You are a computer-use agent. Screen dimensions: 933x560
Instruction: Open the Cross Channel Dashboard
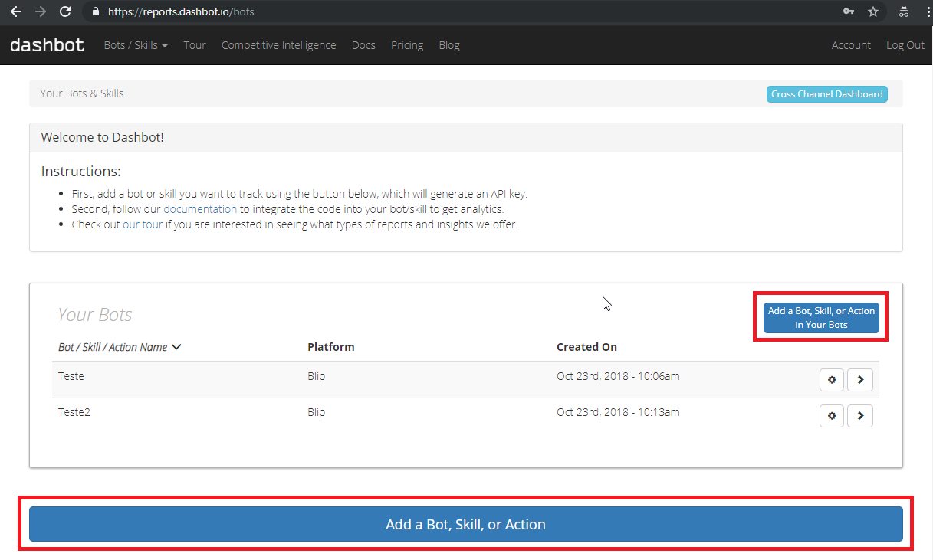[827, 94]
